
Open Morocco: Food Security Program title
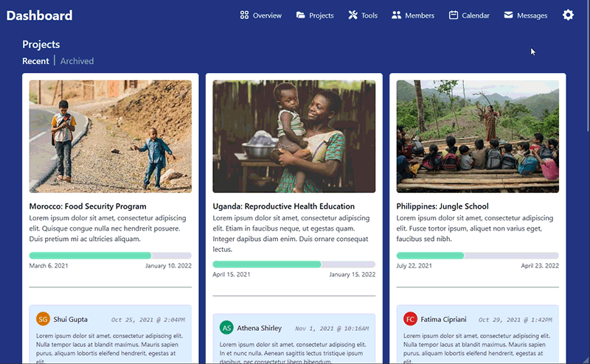(x=88, y=206)
